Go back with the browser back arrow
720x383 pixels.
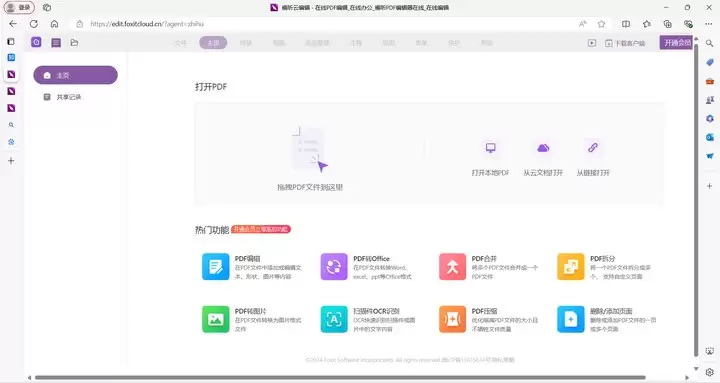coord(13,24)
